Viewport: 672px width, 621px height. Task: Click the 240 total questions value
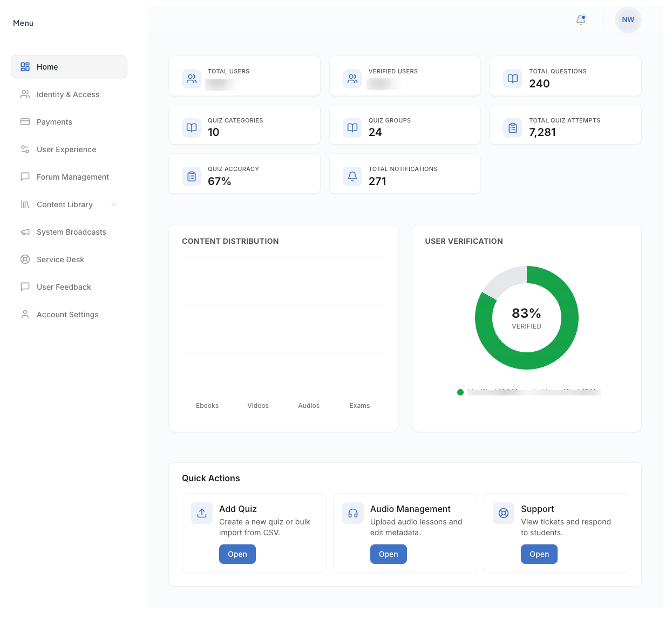539,84
